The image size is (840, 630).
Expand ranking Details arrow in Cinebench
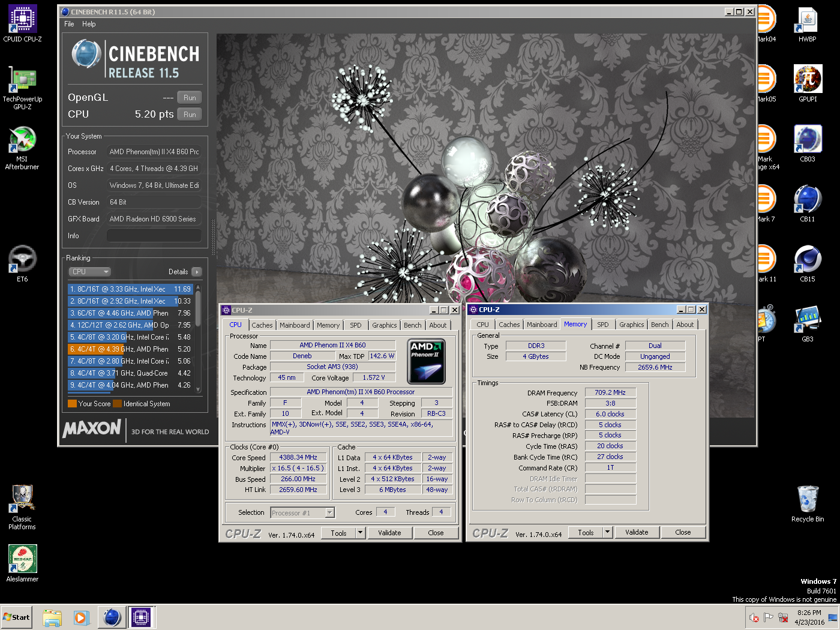point(197,272)
